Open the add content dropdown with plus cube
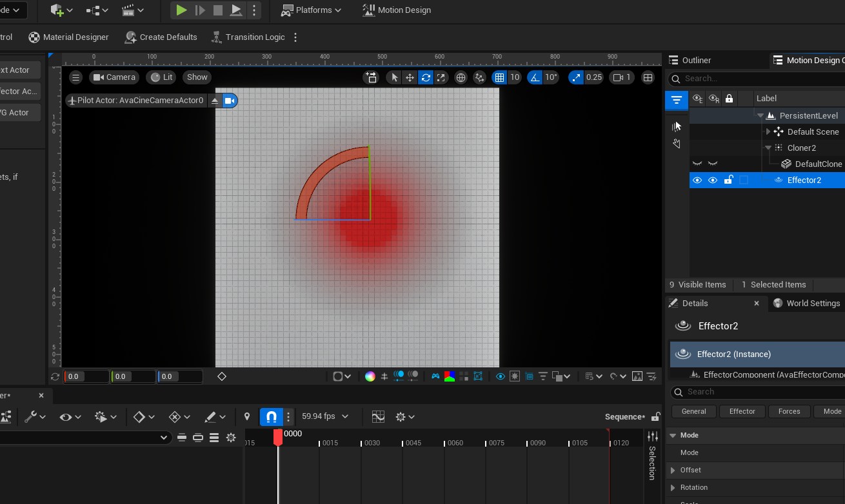The width and height of the screenshot is (845, 504). pyautogui.click(x=61, y=10)
